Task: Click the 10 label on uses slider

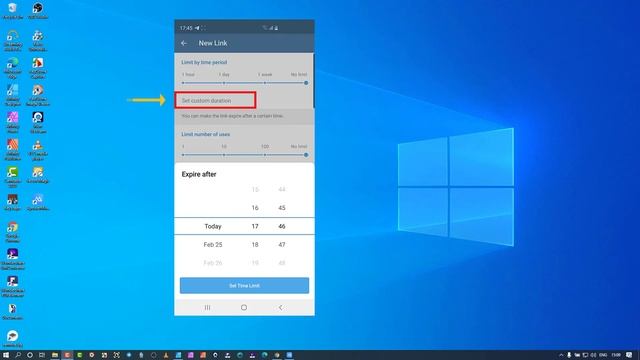Action: [x=224, y=146]
